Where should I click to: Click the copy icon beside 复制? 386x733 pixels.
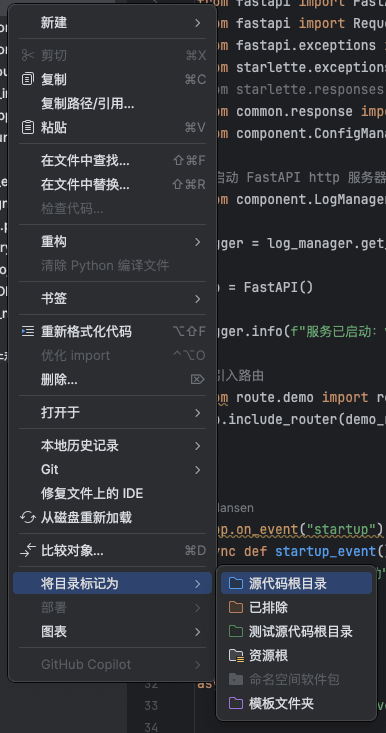pyautogui.click(x=28, y=79)
